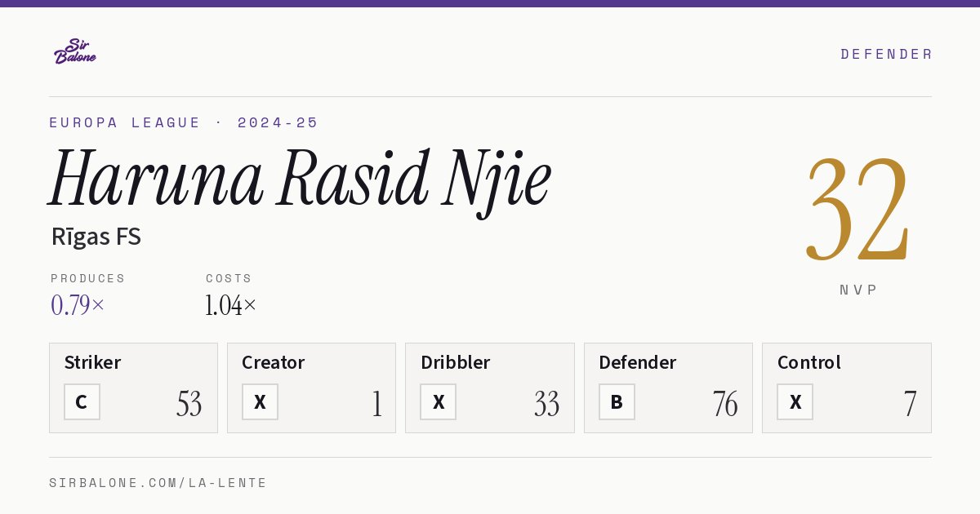
Task: Click the Control card title
Action: pos(809,362)
